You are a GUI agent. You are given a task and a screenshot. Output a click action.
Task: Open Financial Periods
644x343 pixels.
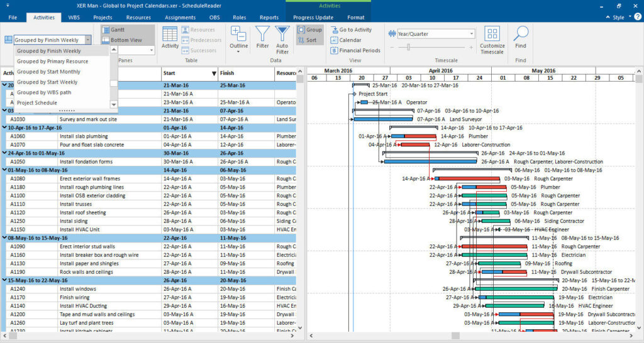[x=355, y=50]
